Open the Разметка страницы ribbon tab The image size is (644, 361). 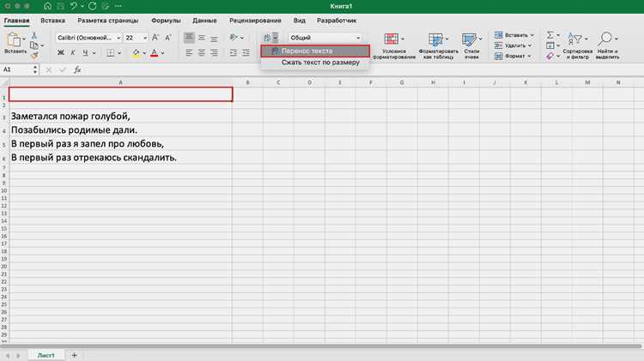pyautogui.click(x=108, y=21)
